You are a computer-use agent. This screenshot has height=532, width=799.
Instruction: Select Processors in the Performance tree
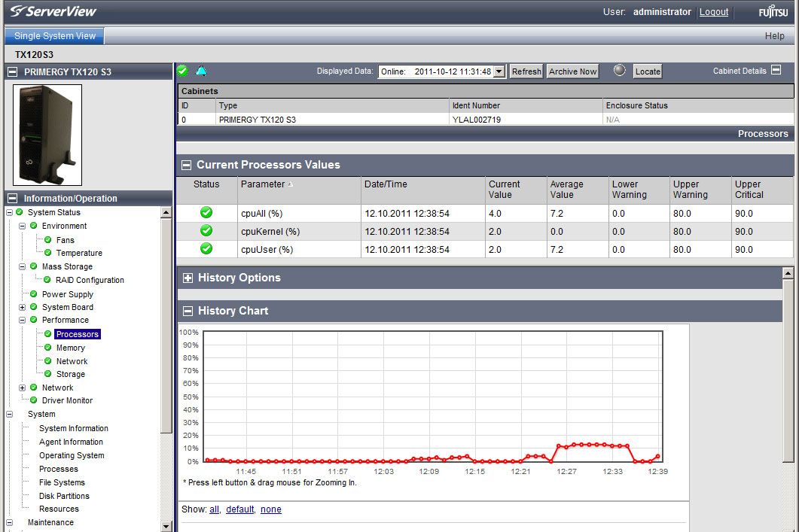point(78,334)
